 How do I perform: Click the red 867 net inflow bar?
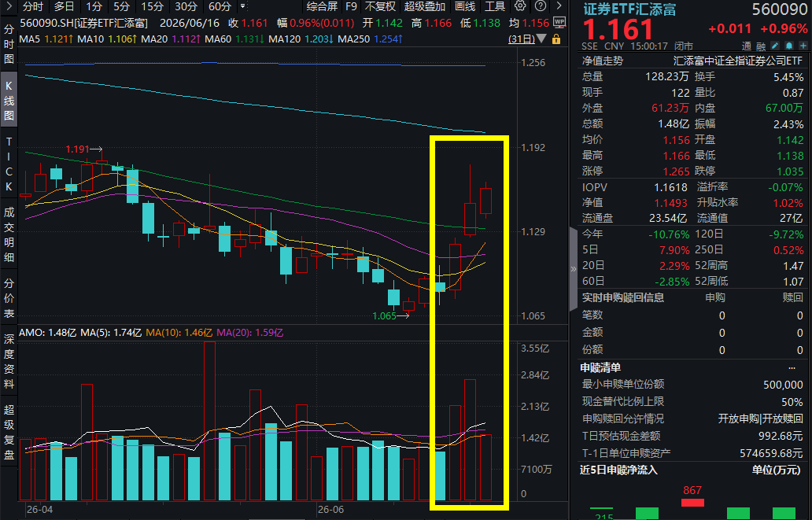(692, 503)
